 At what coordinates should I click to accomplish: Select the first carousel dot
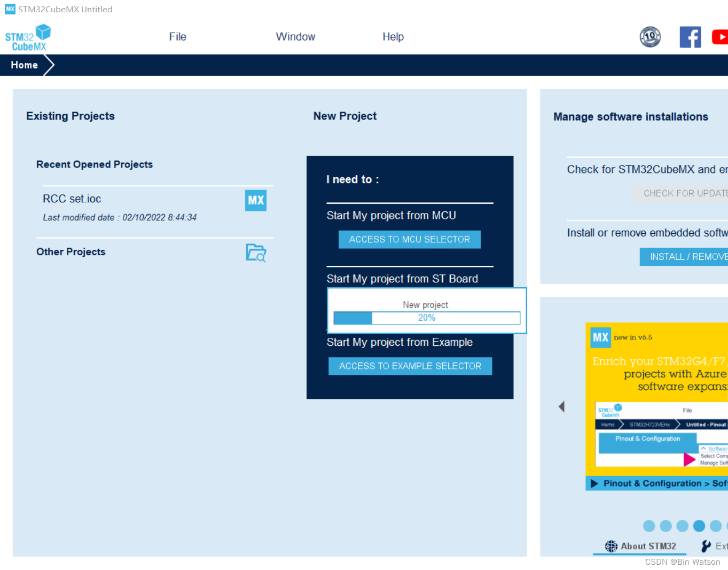pyautogui.click(x=649, y=526)
